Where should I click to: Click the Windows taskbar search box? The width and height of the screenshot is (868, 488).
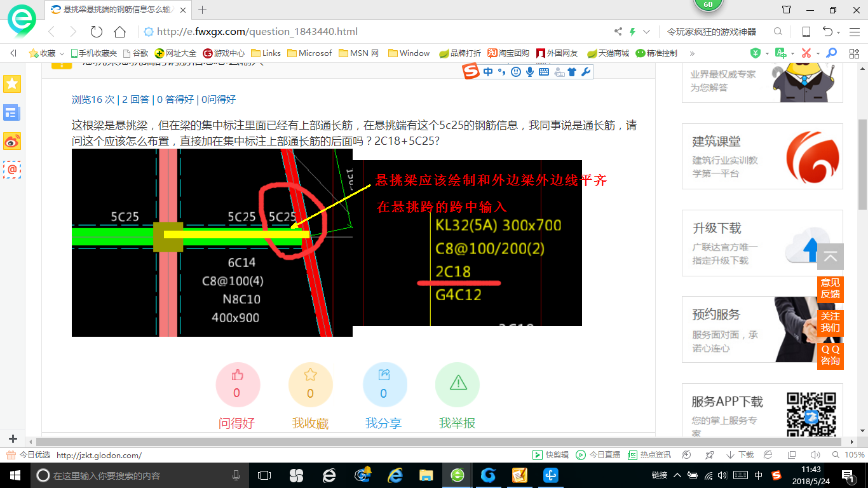(x=139, y=475)
